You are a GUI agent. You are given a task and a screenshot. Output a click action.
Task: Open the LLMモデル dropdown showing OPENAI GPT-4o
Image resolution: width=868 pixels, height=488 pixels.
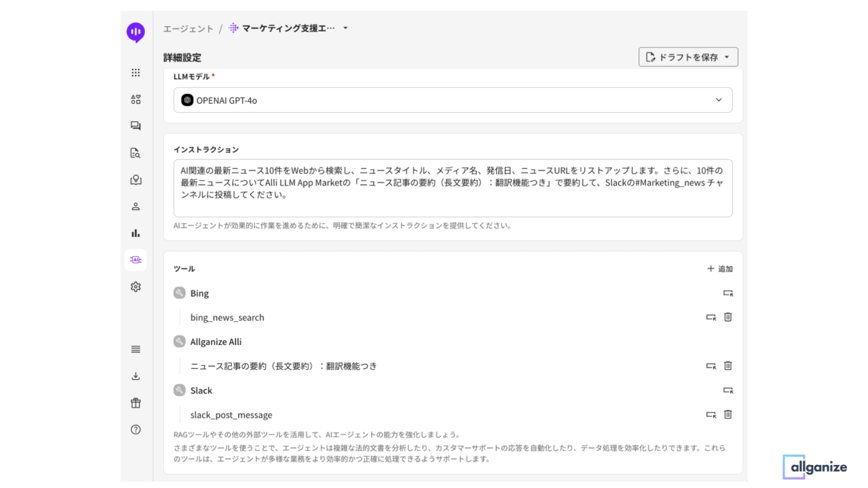pyautogui.click(x=453, y=100)
